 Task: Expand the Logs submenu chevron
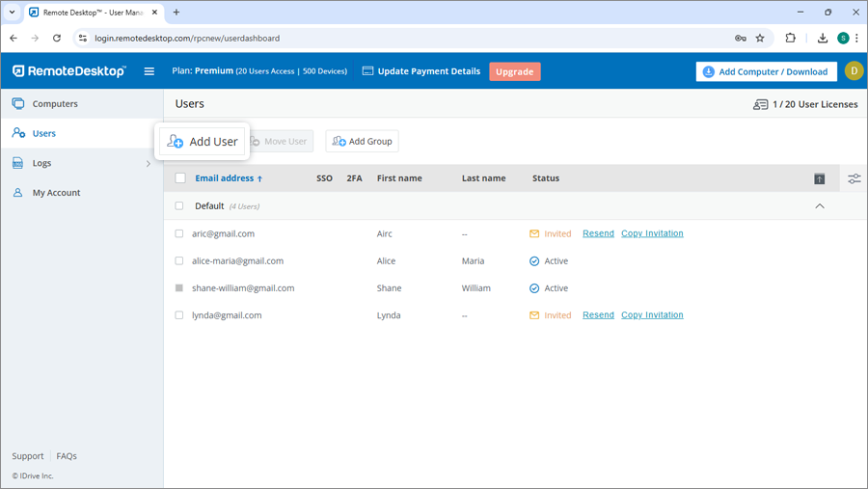point(148,163)
